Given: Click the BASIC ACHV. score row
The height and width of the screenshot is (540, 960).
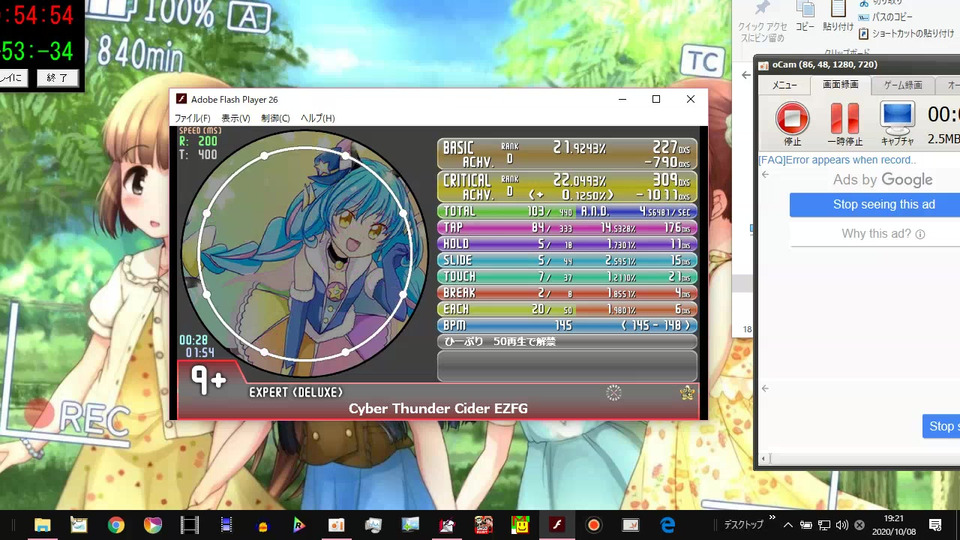Looking at the screenshot, I should click(567, 154).
